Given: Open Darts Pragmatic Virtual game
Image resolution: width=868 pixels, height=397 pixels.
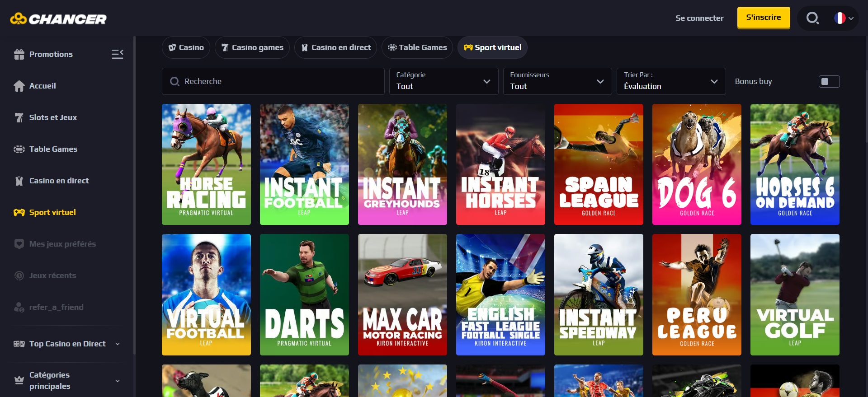Looking at the screenshot, I should pos(304,294).
